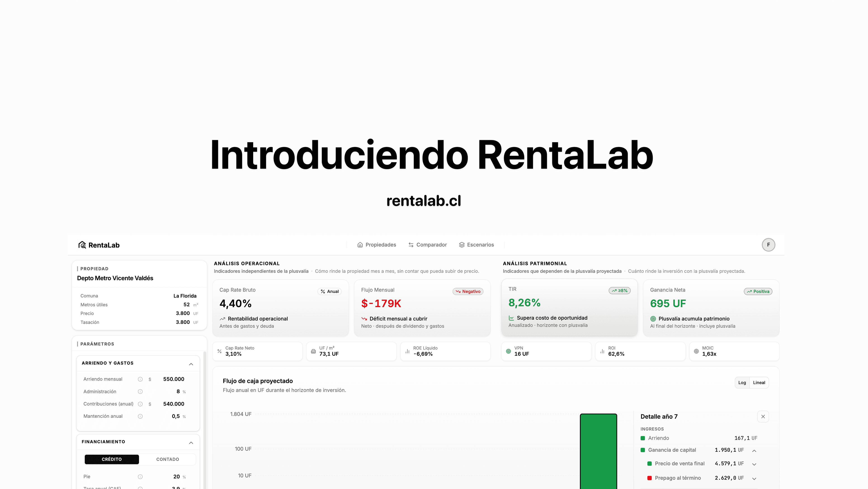The height and width of the screenshot is (489, 868).
Task: Collapse the Arriendo y Gastos section
Action: coord(191,364)
